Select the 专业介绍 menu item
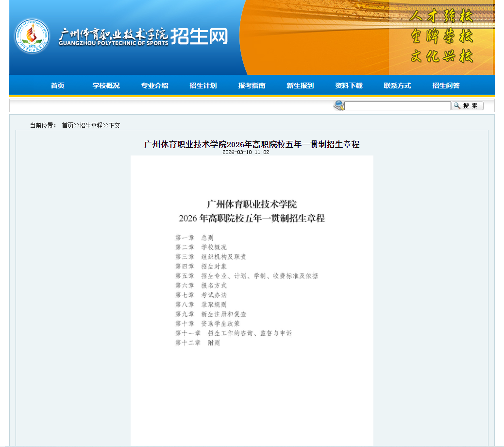504x447 pixels. (x=154, y=85)
